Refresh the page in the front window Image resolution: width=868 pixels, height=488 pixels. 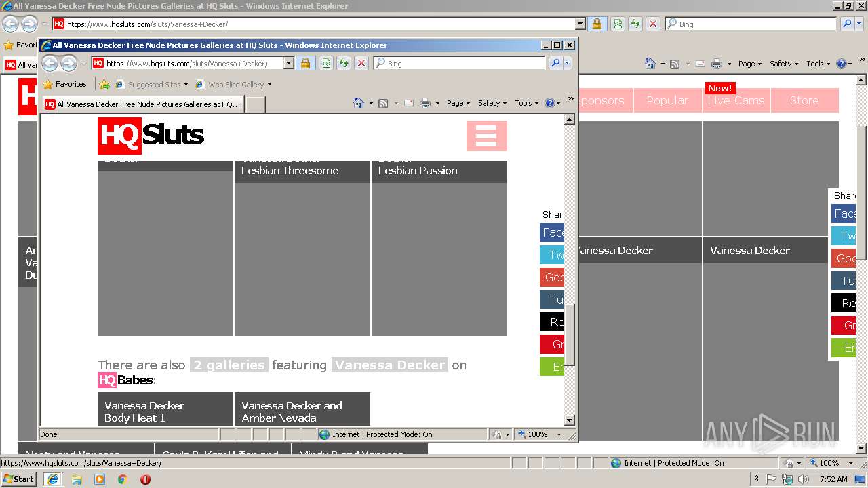pos(344,63)
